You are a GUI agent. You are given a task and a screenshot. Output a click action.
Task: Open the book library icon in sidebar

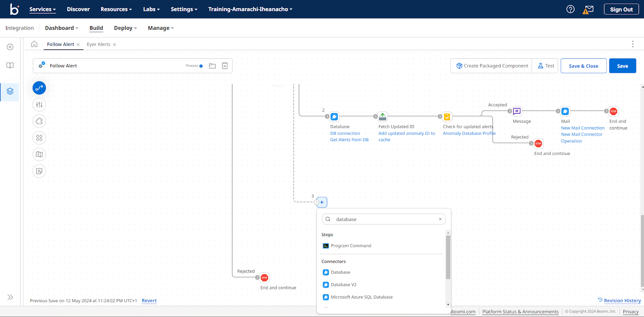(x=10, y=66)
